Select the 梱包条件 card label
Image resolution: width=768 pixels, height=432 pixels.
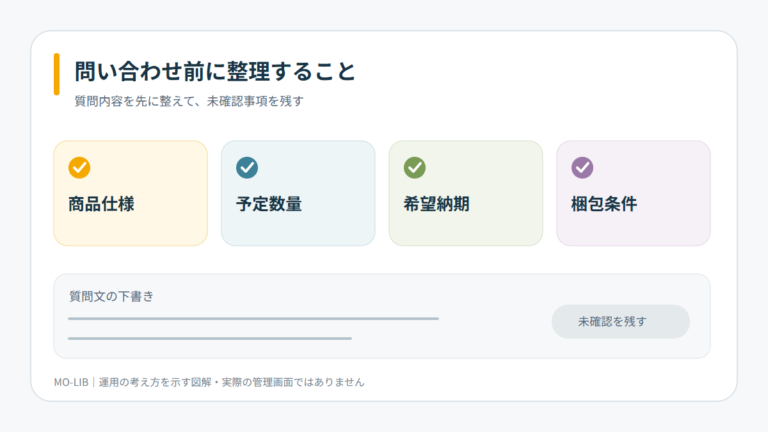click(x=604, y=204)
